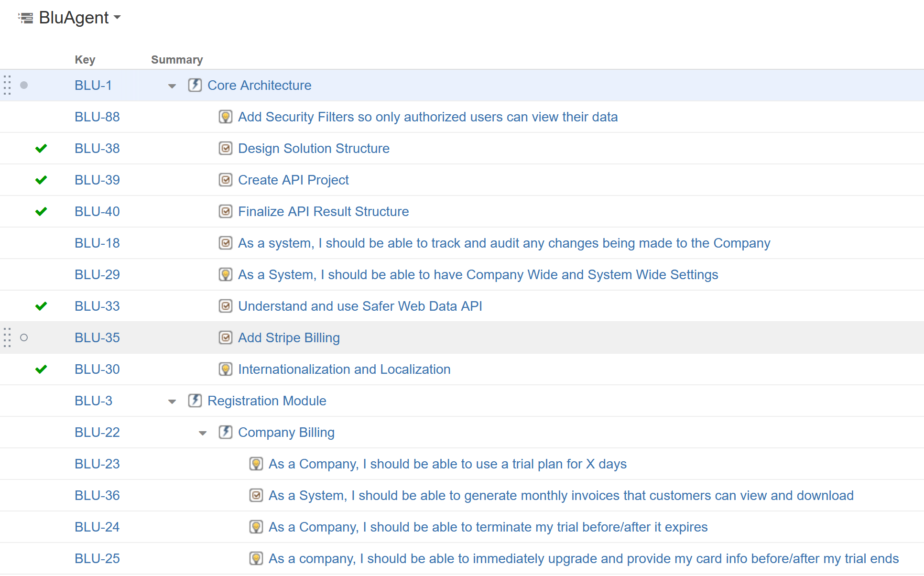Open issue key BLU-25
This screenshot has height=576, width=924.
coord(97,558)
